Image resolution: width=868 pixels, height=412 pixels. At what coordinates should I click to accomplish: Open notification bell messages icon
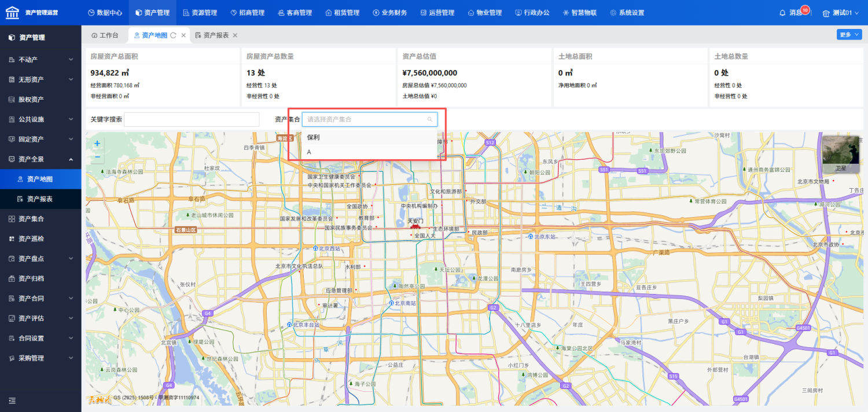pos(783,13)
